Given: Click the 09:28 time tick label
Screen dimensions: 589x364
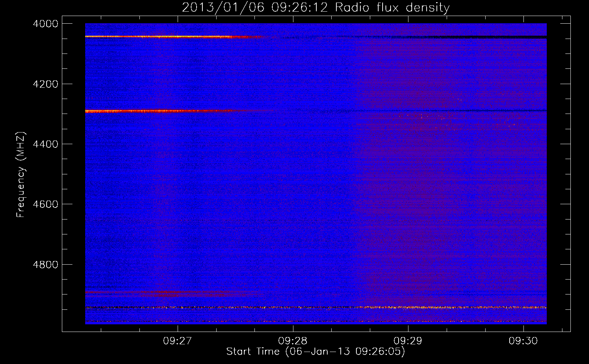Looking at the screenshot, I should [x=293, y=341].
